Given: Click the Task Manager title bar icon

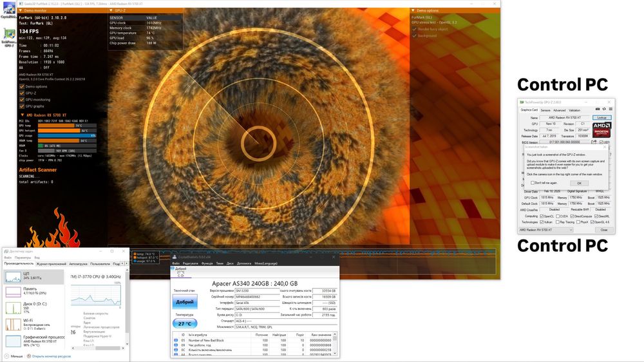Looking at the screenshot, I should click(6, 251).
